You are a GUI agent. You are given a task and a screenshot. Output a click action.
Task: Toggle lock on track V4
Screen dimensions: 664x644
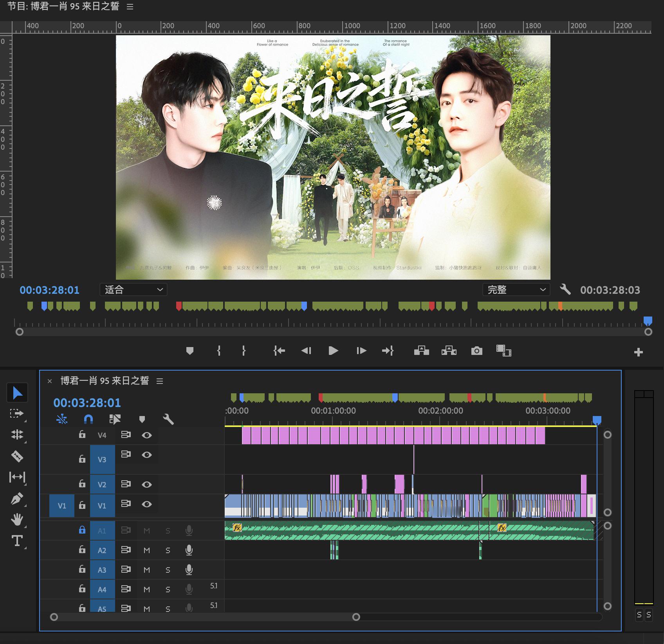(82, 434)
